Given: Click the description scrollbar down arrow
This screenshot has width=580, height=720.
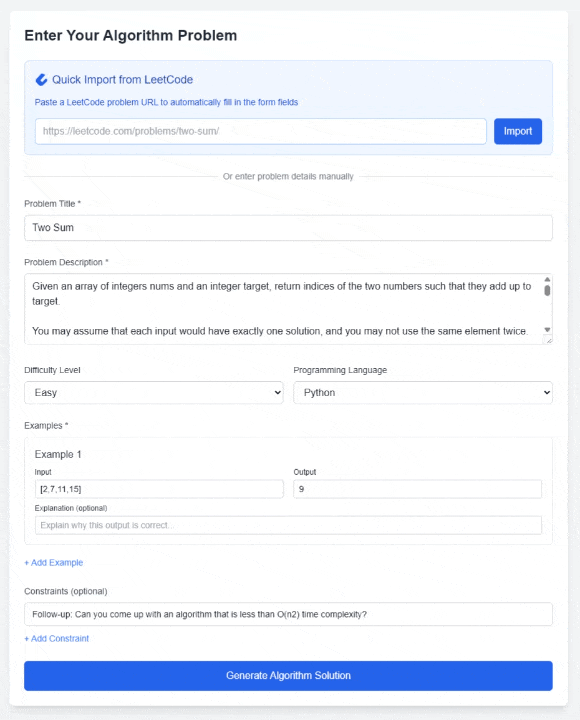Looking at the screenshot, I should point(547,330).
